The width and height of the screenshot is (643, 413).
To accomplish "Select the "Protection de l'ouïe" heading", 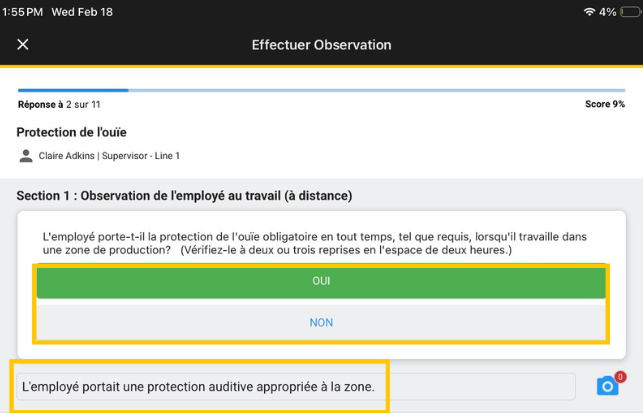I will point(71,132).
